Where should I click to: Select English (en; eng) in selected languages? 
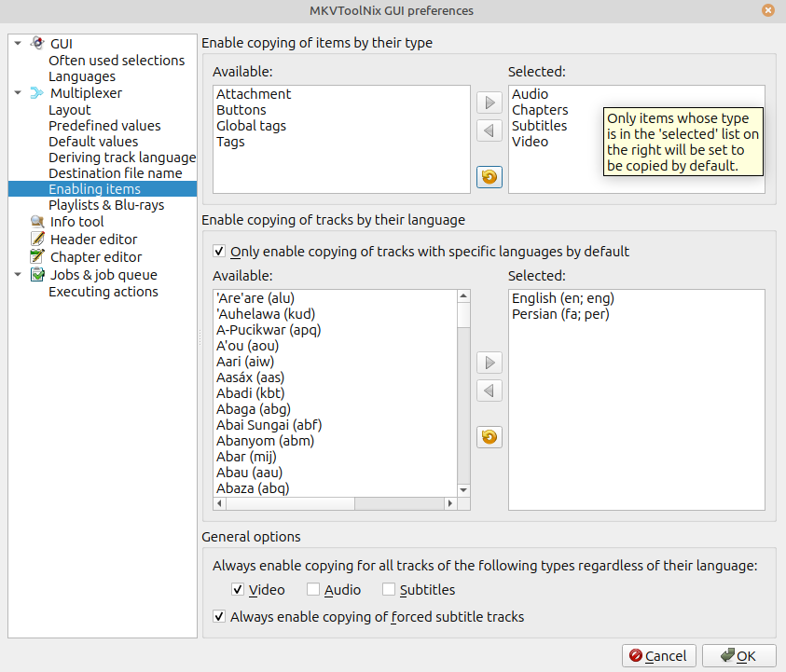point(563,298)
